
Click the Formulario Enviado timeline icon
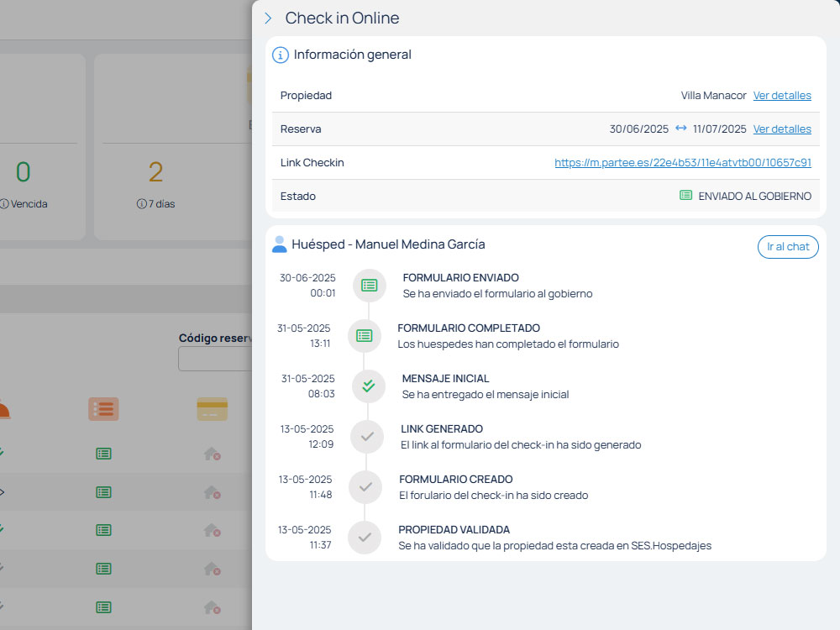tap(369, 286)
